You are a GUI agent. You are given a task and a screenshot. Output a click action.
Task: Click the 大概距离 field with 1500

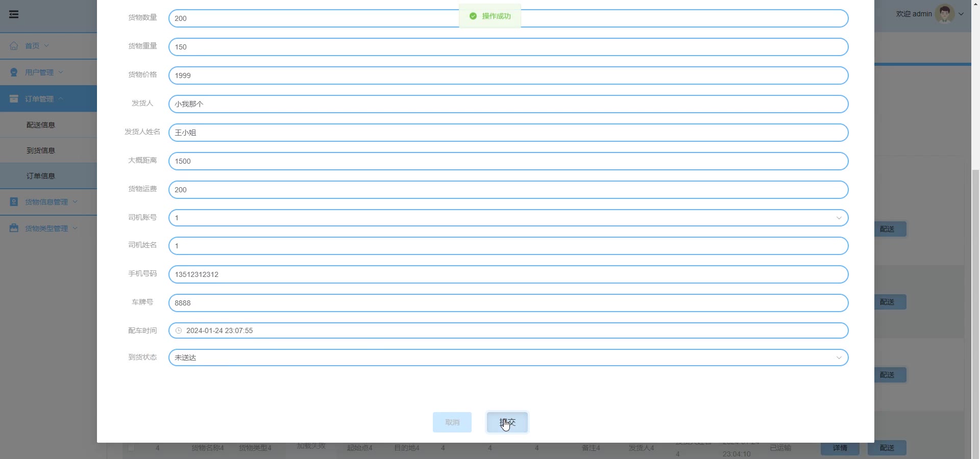click(508, 161)
